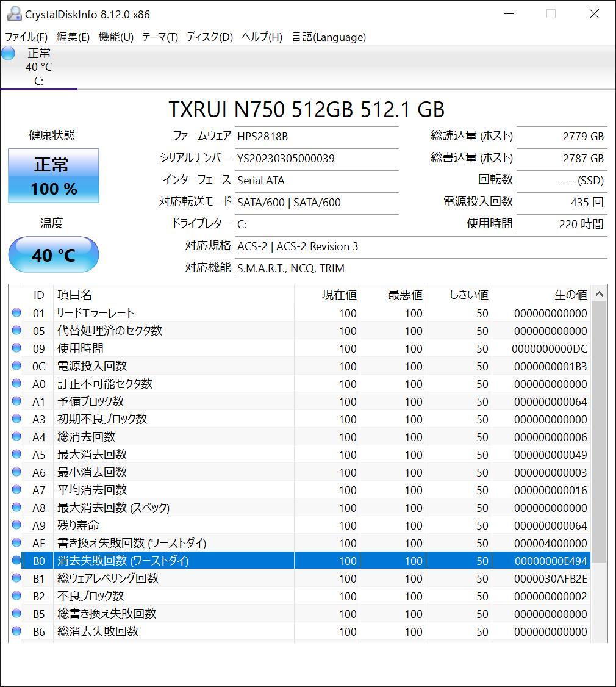
Task: Click the 電源投入回数 value 435 回
Action: 562,202
